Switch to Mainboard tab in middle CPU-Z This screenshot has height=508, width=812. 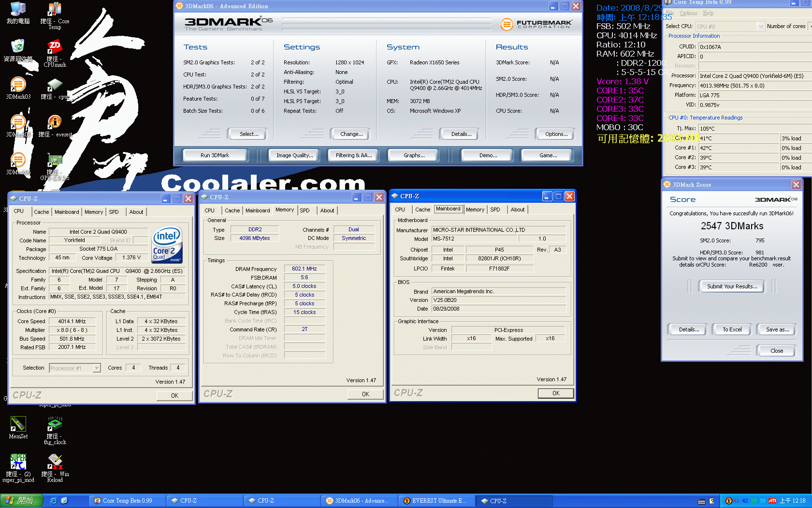click(x=258, y=210)
